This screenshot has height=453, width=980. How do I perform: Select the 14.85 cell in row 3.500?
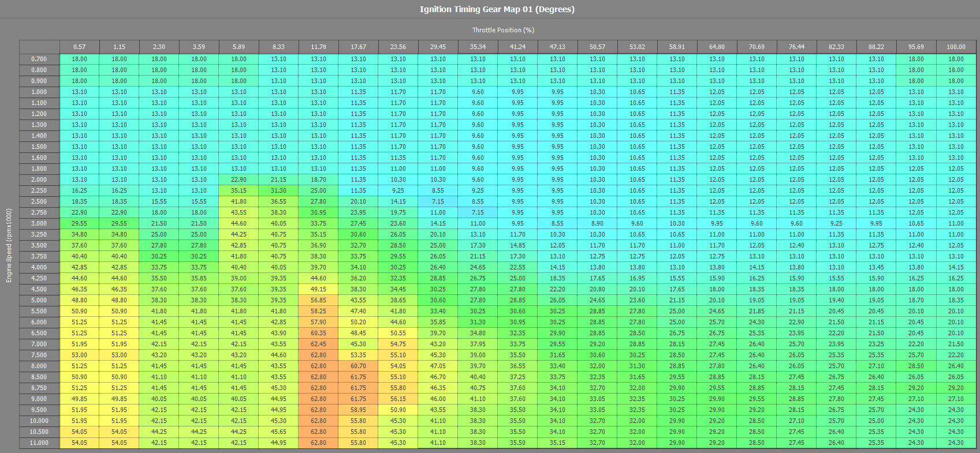(x=518, y=245)
